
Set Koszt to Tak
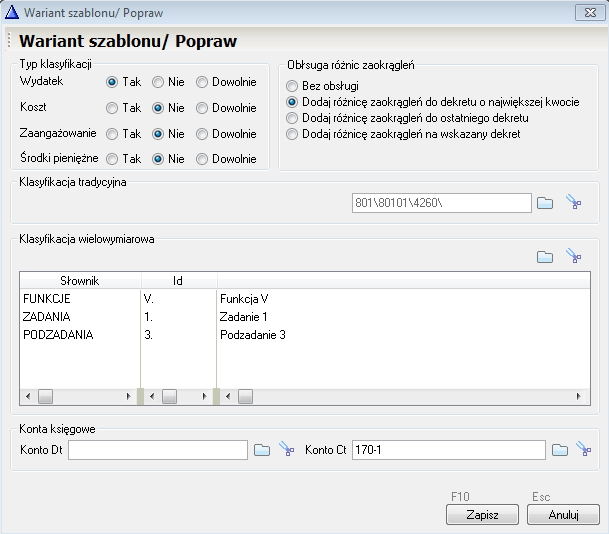pos(112,108)
